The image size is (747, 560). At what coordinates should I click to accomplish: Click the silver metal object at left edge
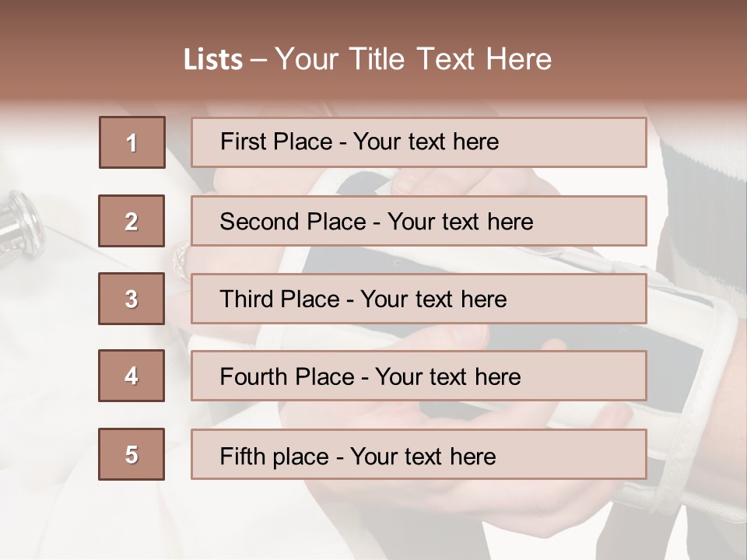tap(21, 220)
